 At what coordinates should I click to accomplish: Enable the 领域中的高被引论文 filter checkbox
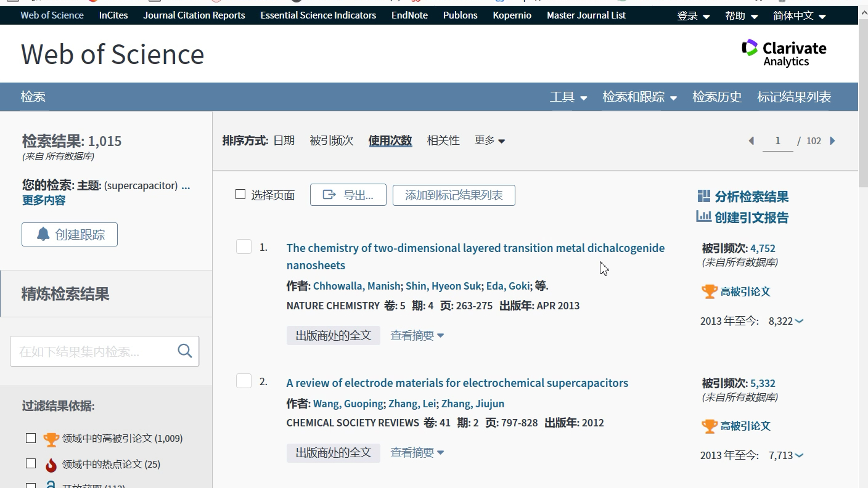click(31, 438)
